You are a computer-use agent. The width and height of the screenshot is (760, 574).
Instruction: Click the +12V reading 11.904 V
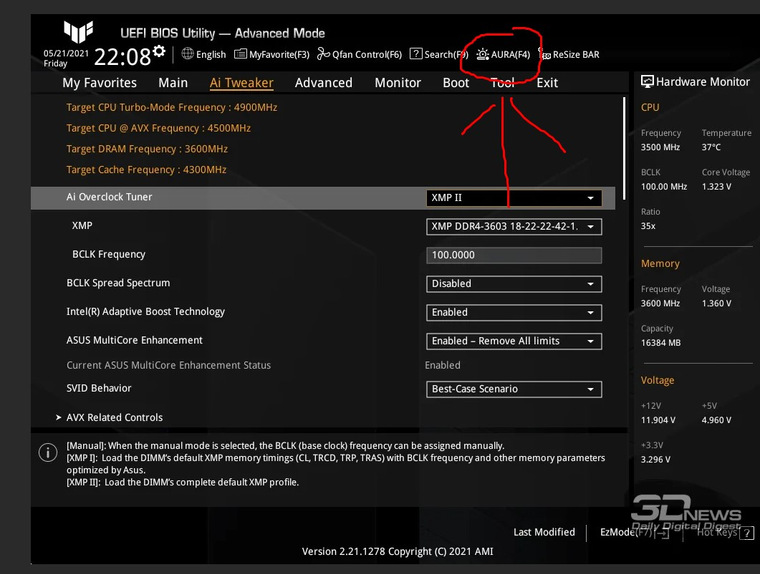[658, 420]
